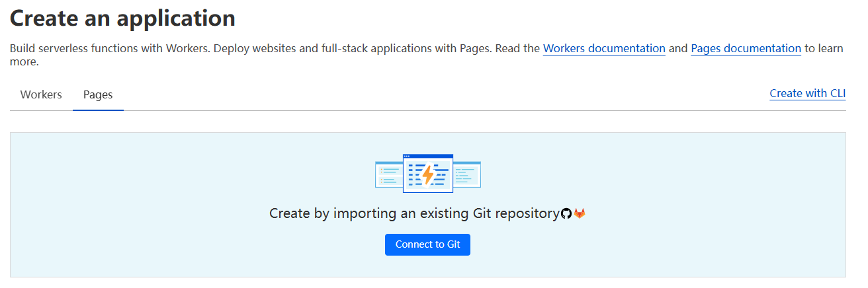Click the three dots in illustration title bar

tap(407, 157)
